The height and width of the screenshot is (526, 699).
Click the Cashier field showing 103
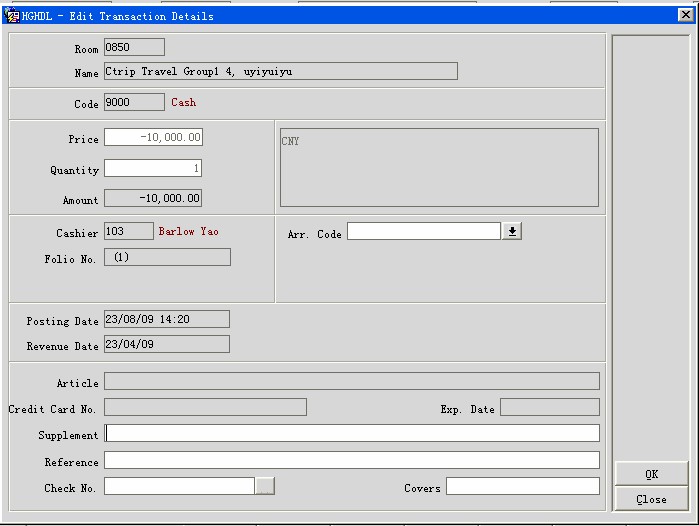[x=129, y=231]
